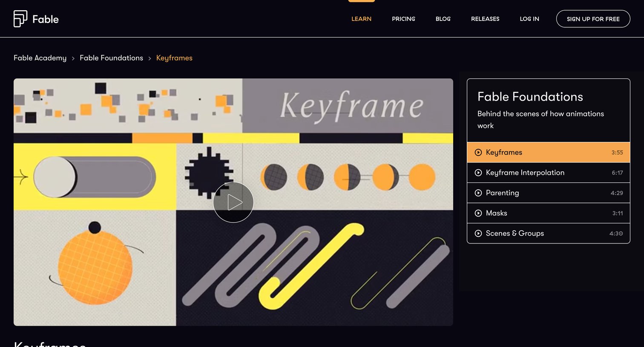
Task: Select the Parenting lesson title
Action: coord(502,193)
